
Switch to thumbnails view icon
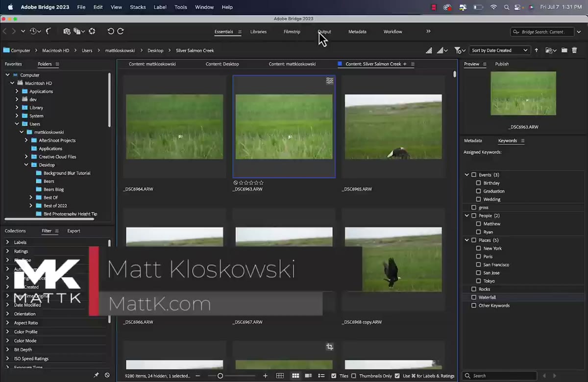pyautogui.click(x=295, y=376)
